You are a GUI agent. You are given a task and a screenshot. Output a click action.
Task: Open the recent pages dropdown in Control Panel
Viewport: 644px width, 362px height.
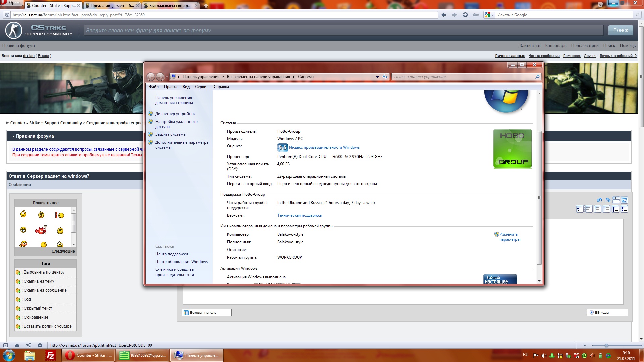click(x=167, y=77)
